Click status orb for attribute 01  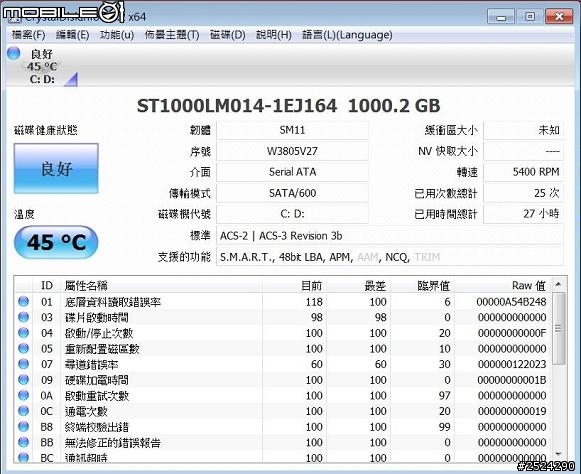pyautogui.click(x=23, y=301)
